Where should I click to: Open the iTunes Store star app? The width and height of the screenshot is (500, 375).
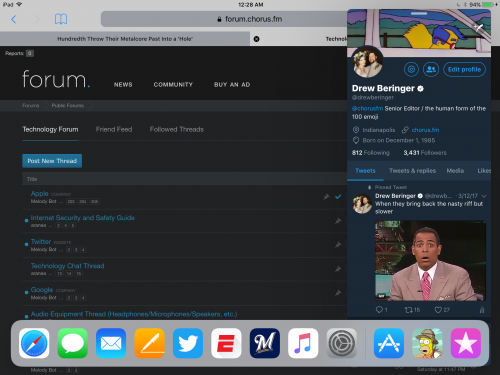coord(466,343)
